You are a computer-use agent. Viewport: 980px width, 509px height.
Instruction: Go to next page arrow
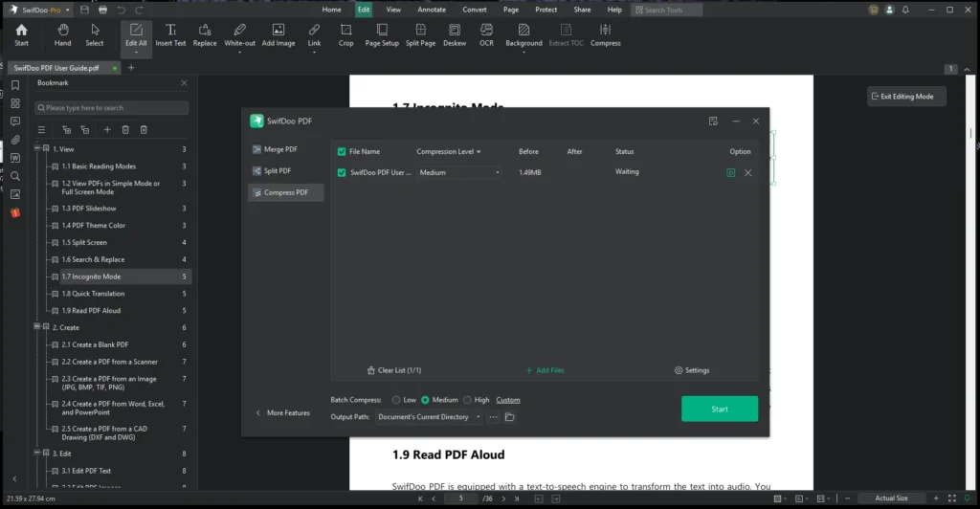pyautogui.click(x=503, y=498)
